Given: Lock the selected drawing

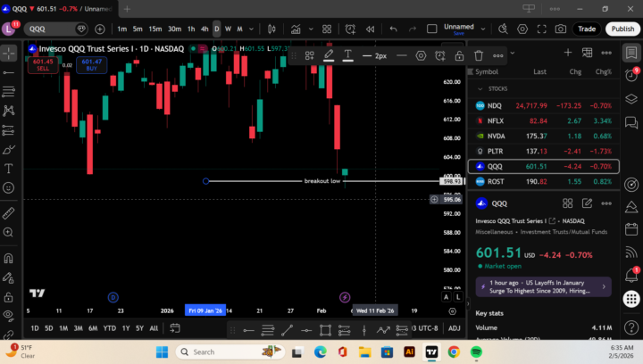Looking at the screenshot, I should tap(459, 55).
